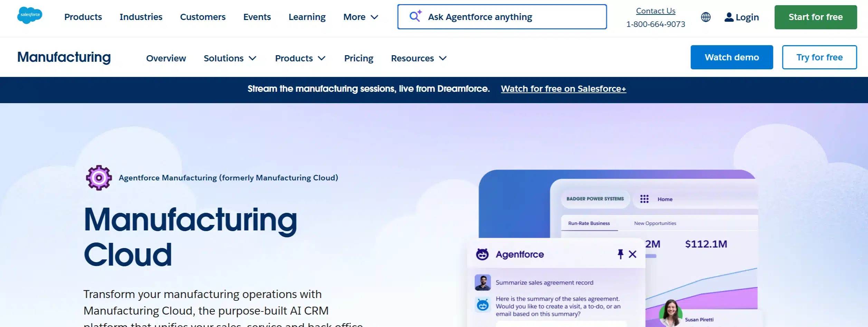The image size is (868, 327).
Task: Switch to the New Opportunities tab
Action: coord(655,223)
